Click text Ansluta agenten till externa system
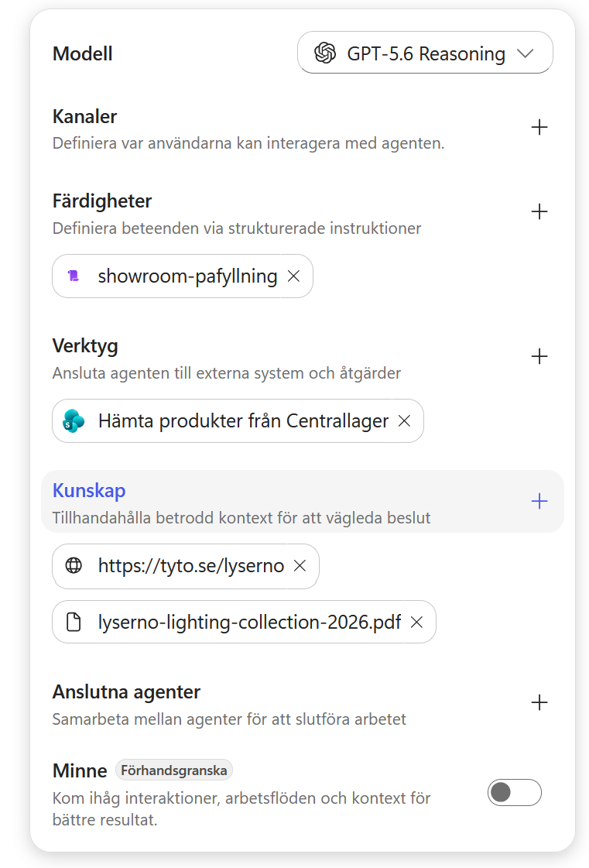The width and height of the screenshot is (589, 868). 227,373
